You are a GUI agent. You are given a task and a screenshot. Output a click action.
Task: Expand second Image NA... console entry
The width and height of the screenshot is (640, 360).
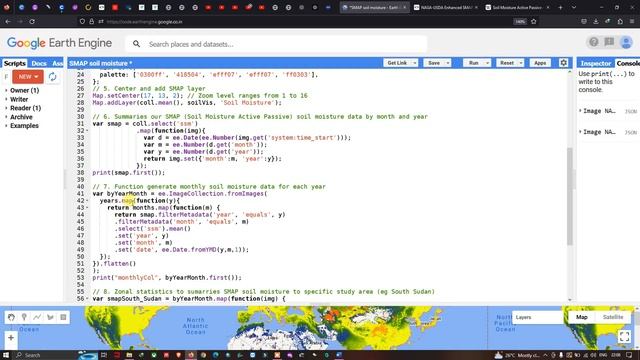[x=580, y=132]
